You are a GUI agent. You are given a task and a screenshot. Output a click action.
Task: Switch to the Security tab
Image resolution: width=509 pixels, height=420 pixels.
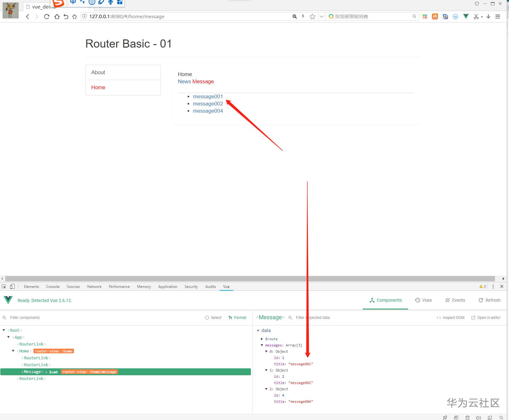click(x=191, y=287)
